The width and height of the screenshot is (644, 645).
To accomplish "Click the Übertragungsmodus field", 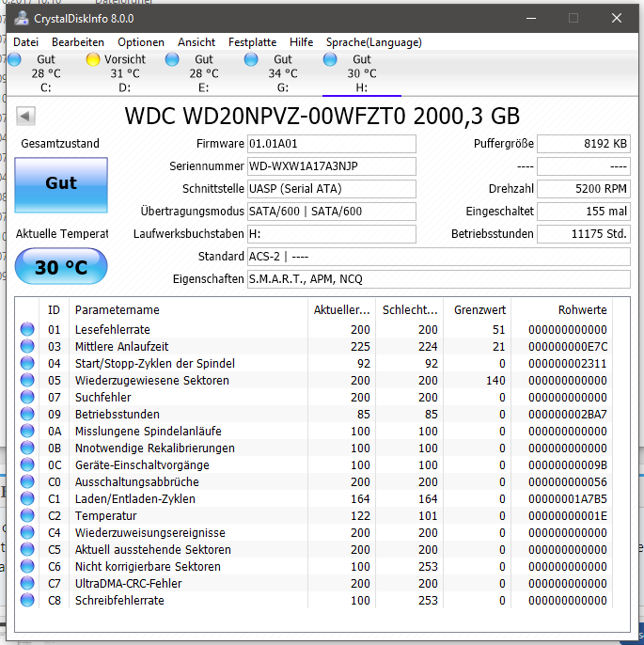I will tap(332, 212).
